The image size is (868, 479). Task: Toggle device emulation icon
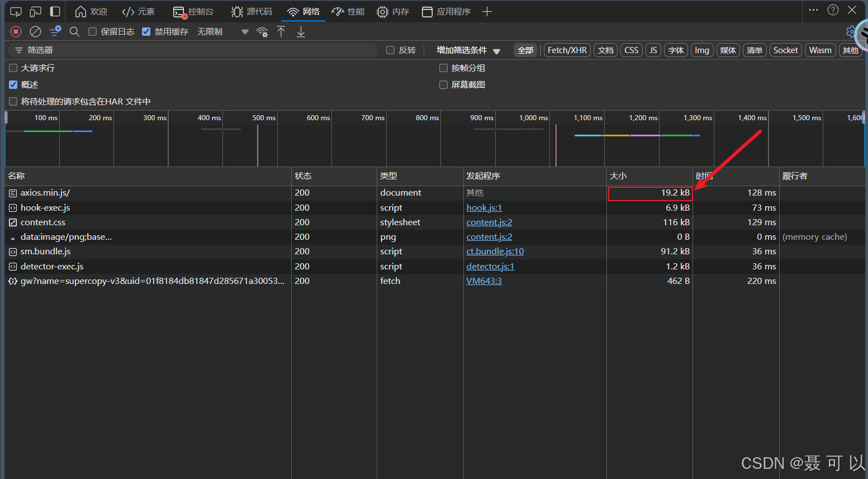pyautogui.click(x=35, y=12)
